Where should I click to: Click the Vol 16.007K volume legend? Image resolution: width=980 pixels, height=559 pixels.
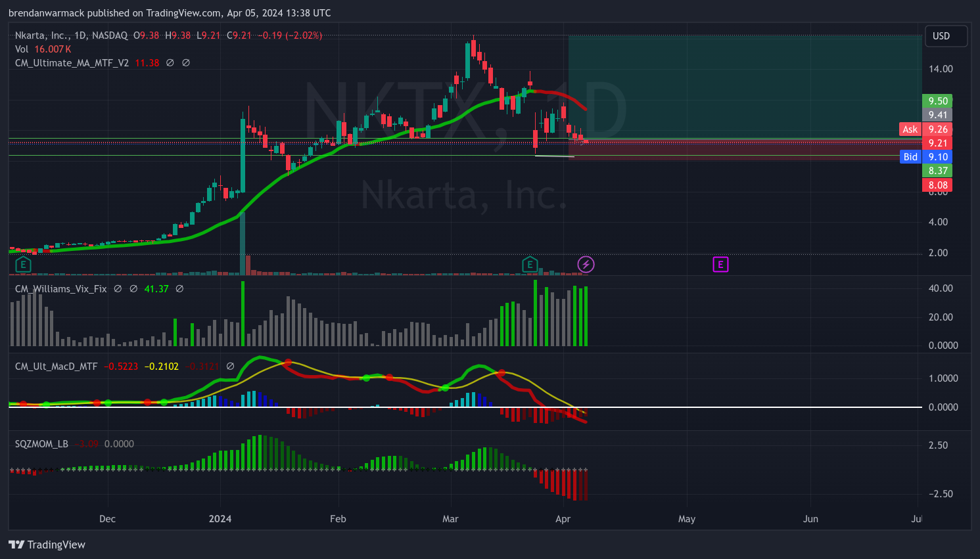tap(43, 49)
